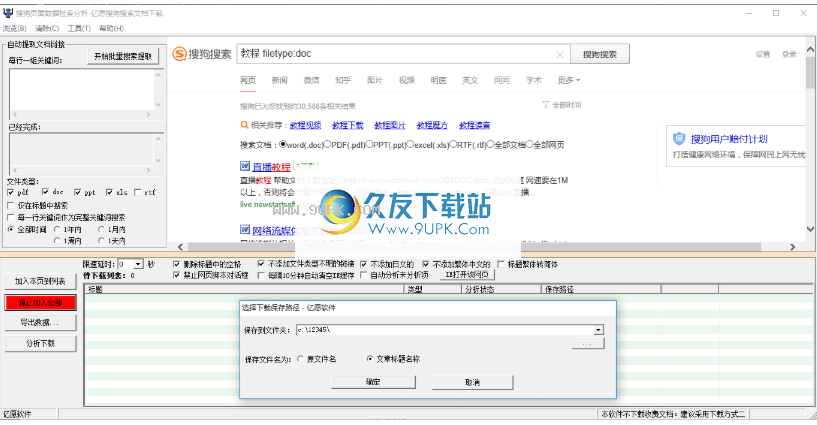Switch to the 知乎 search tab

[x=343, y=80]
